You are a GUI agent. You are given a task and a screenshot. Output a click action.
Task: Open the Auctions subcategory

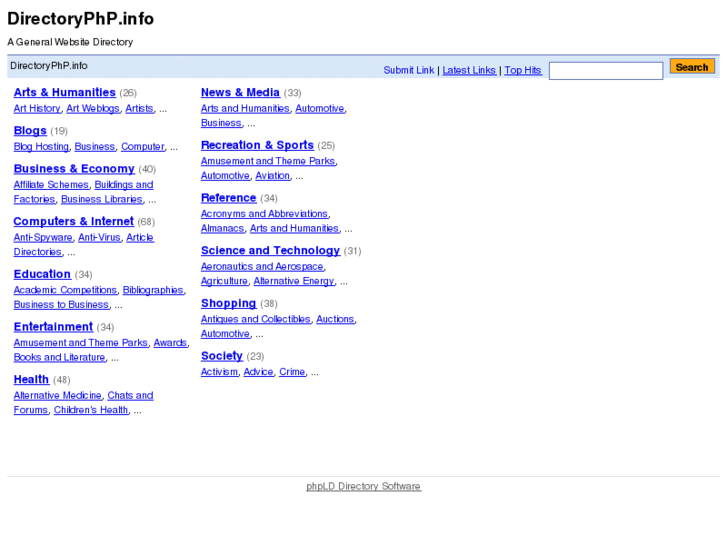[335, 319]
